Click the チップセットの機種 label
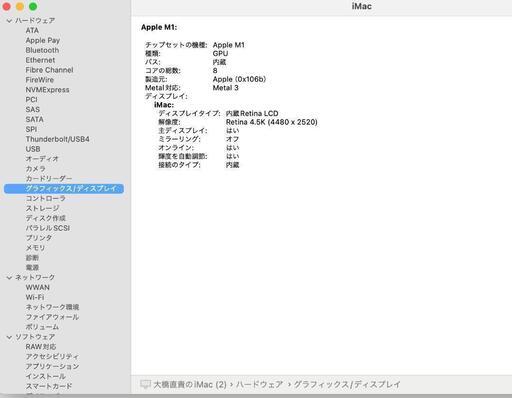Image resolution: width=512 pixels, height=398 pixels. click(x=176, y=45)
